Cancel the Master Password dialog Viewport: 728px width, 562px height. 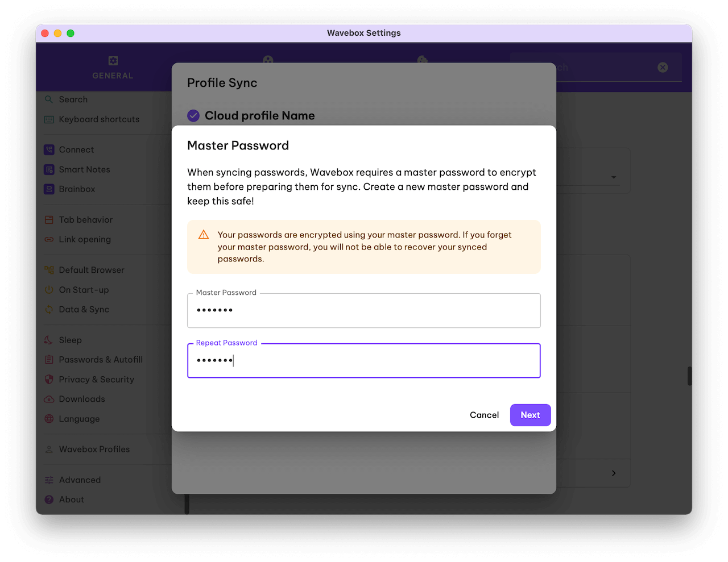484,415
